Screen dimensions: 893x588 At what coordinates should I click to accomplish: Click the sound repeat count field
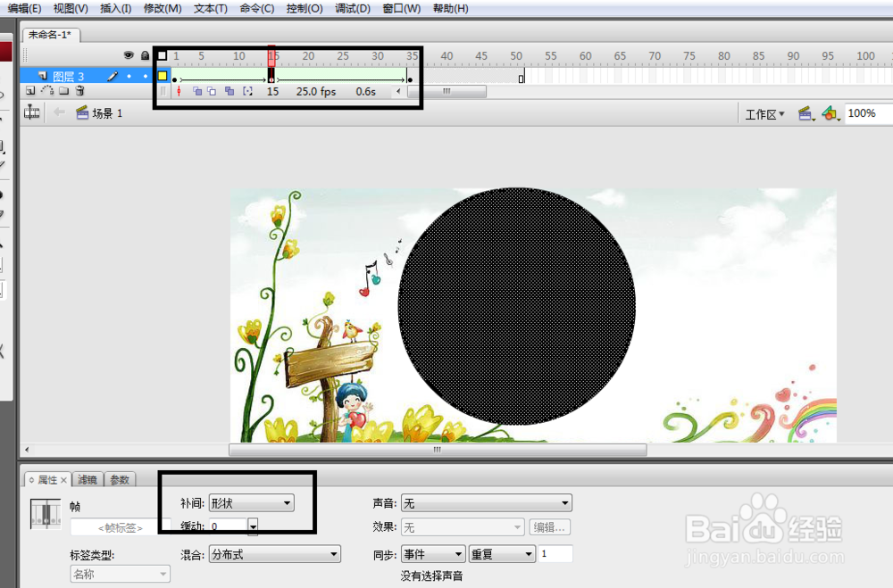tap(555, 554)
